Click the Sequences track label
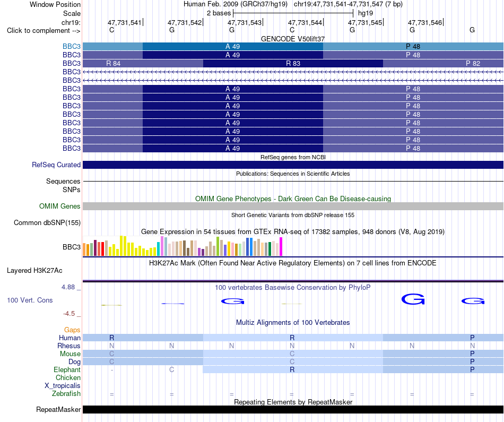 (x=63, y=181)
